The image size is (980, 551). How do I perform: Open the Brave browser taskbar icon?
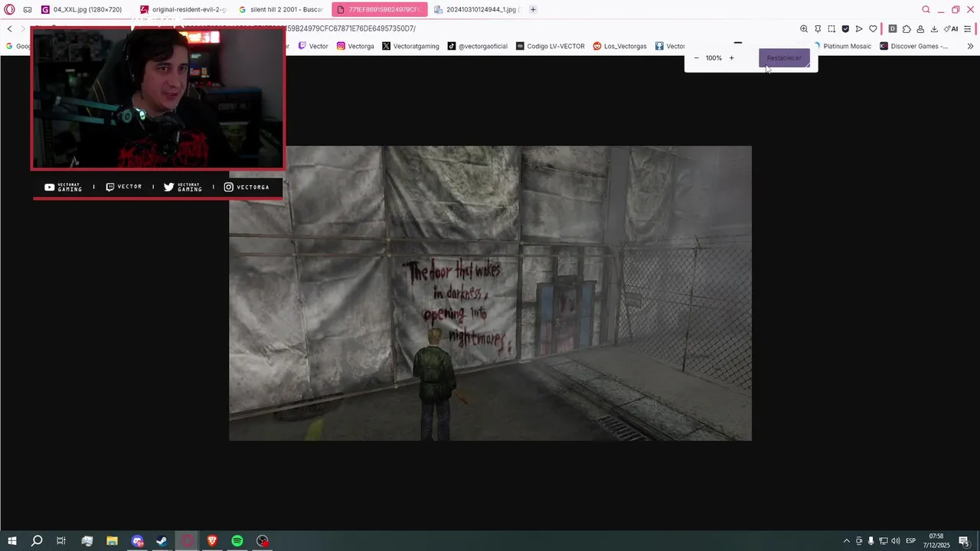212,541
